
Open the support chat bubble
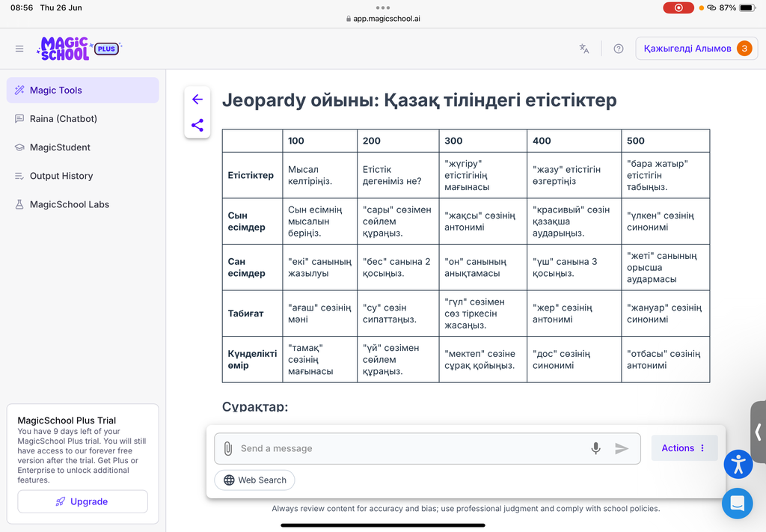coord(737,503)
